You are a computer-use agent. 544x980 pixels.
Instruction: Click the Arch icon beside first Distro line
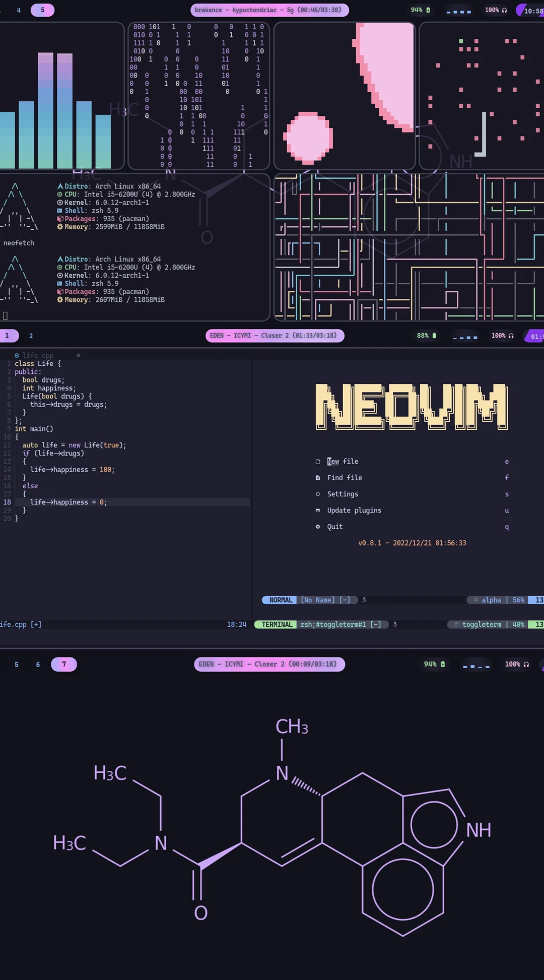[60, 186]
